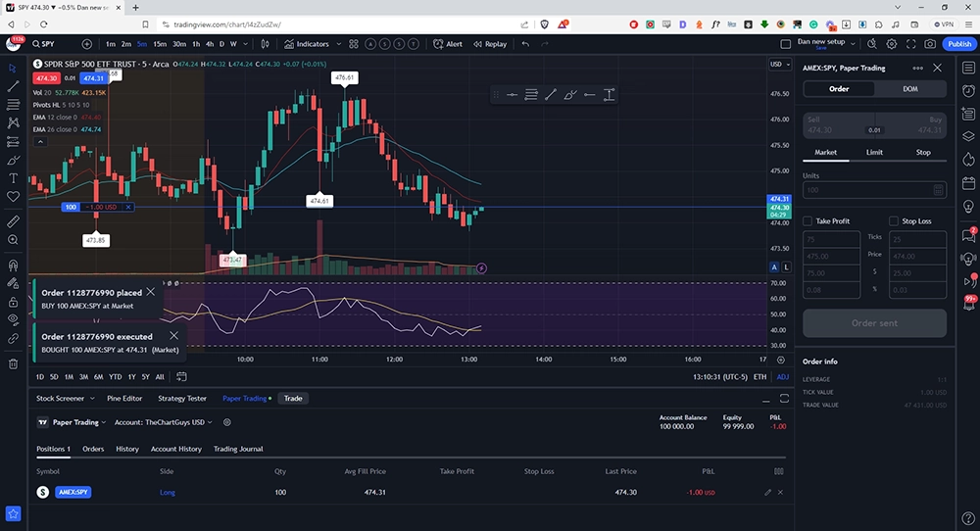Image resolution: width=980 pixels, height=531 pixels.
Task: Activate the zoom in tool
Action: pos(13,240)
